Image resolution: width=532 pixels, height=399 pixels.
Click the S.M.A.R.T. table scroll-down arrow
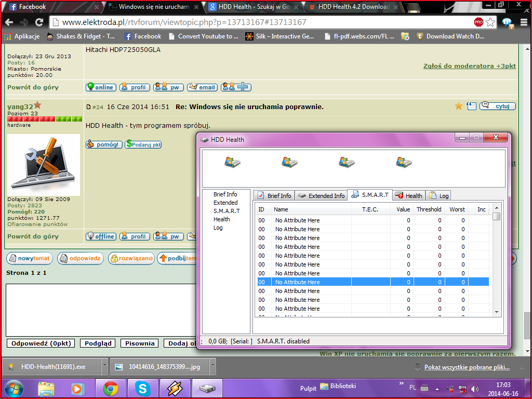pyautogui.click(x=496, y=312)
